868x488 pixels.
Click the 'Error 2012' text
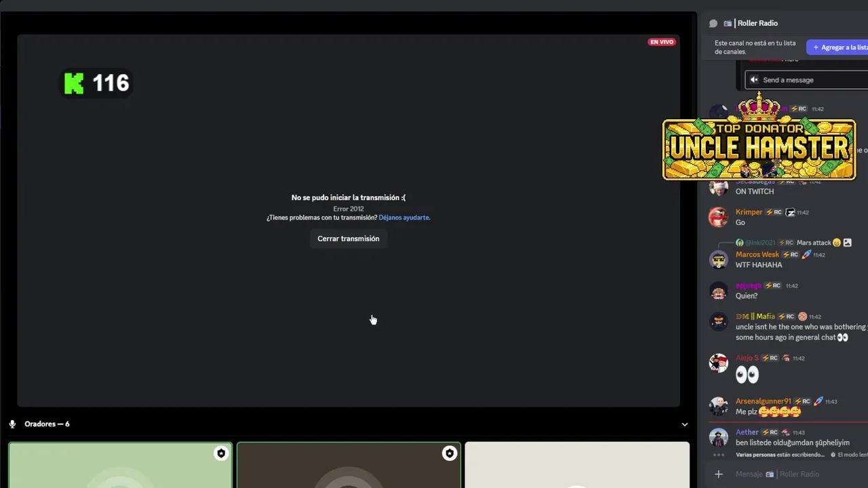pos(349,209)
